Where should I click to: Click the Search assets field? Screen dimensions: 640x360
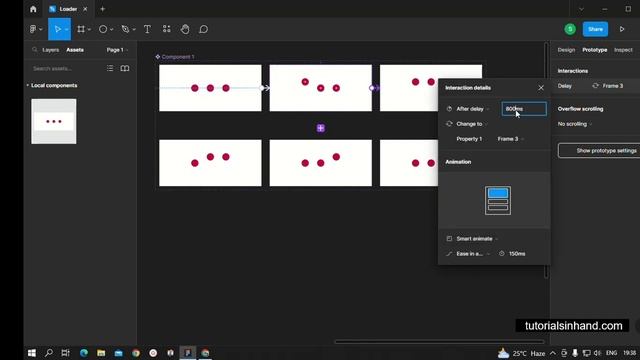pos(65,69)
